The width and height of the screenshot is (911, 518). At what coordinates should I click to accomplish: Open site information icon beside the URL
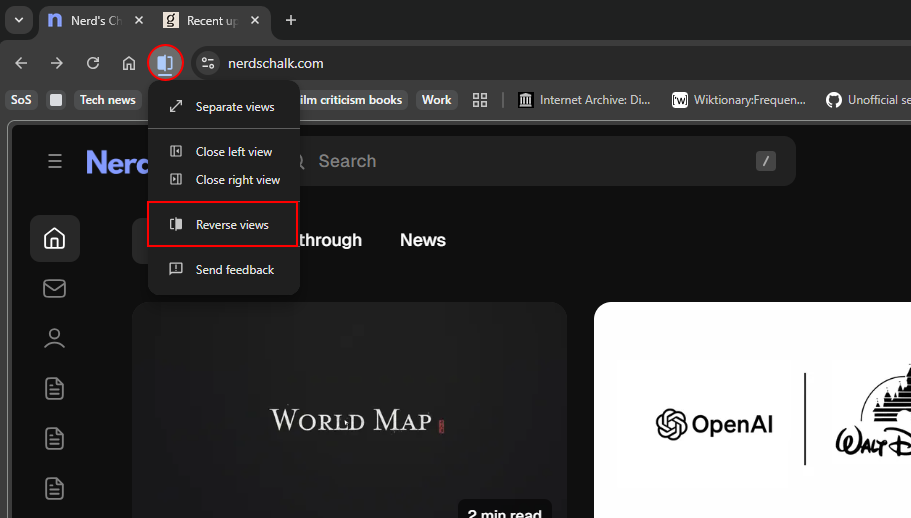click(207, 63)
